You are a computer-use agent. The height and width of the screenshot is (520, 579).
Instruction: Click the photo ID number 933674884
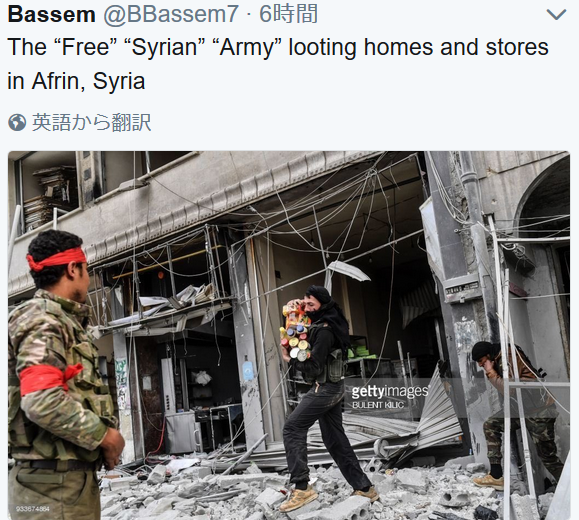point(33,509)
